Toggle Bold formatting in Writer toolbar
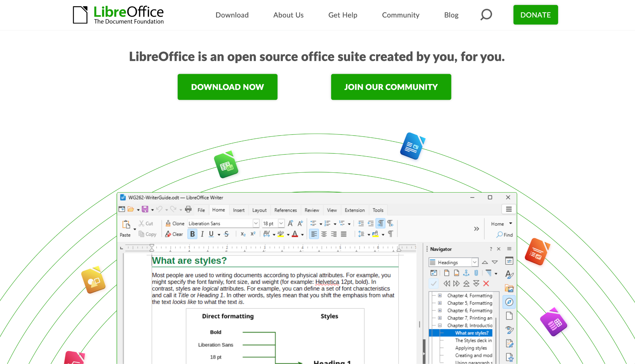The image size is (635, 364). (193, 234)
